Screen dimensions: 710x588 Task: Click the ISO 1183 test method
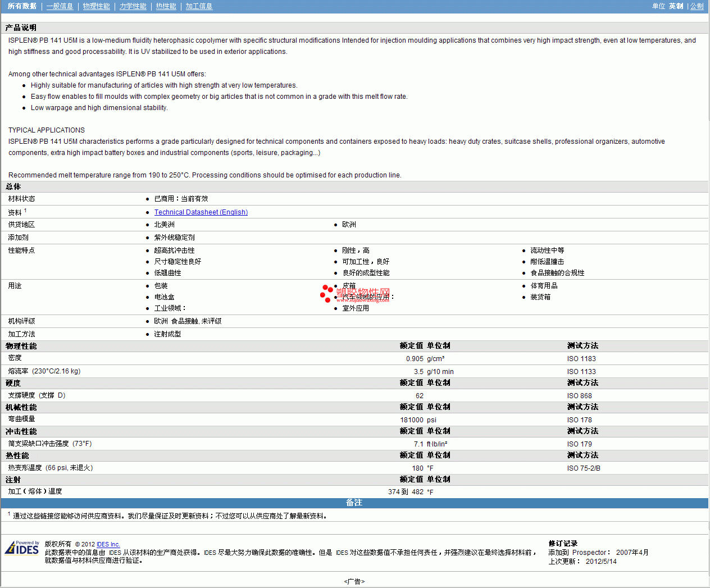[581, 359]
